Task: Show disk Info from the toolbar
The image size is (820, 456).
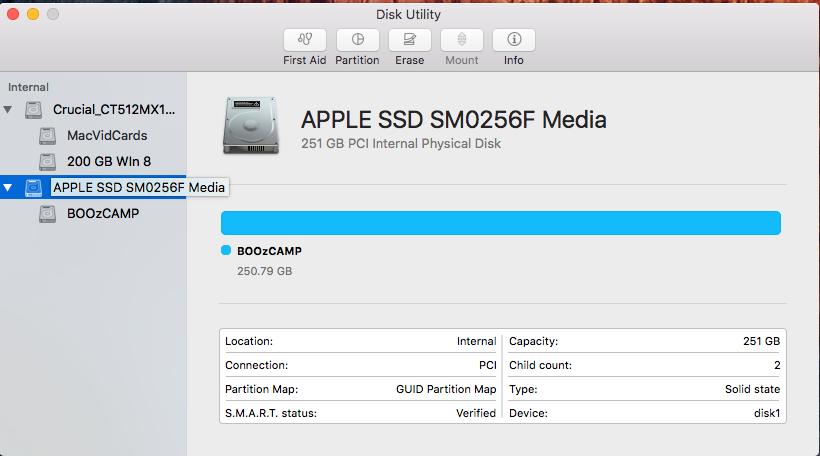Action: point(514,40)
